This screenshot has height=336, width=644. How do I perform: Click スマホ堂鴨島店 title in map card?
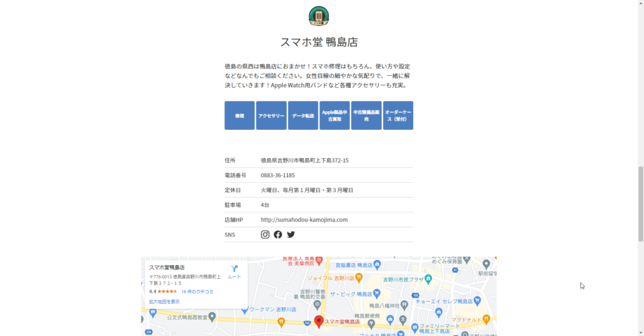(167, 268)
